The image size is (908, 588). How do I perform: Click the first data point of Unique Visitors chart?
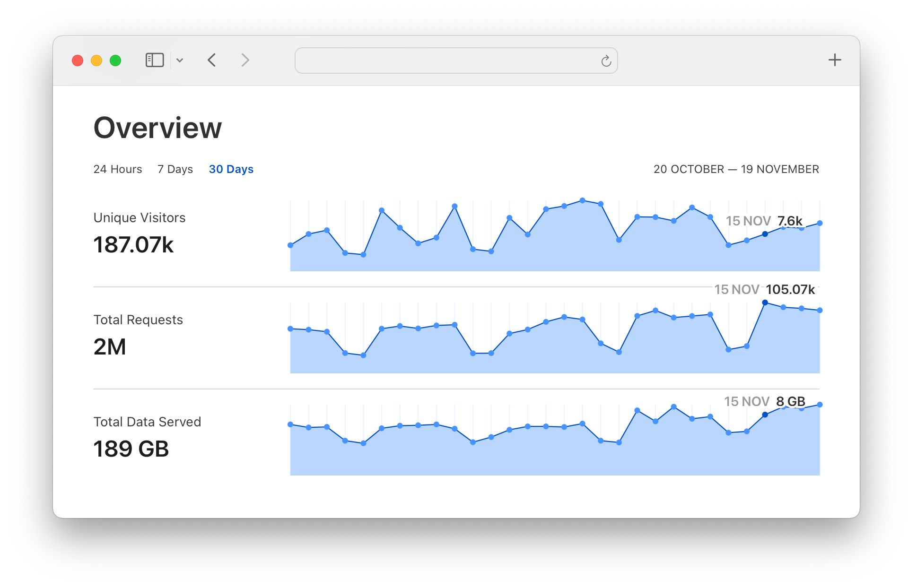[x=290, y=245]
